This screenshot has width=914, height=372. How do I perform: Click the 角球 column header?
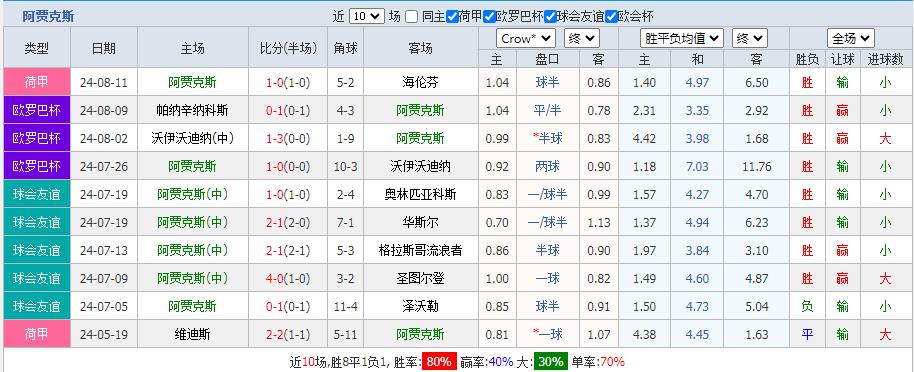pos(346,48)
